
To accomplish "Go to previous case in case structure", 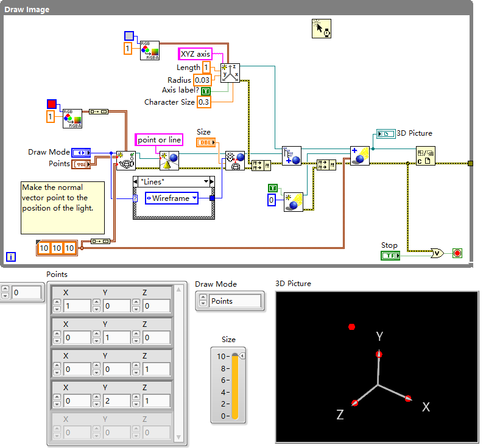I will [x=135, y=181].
